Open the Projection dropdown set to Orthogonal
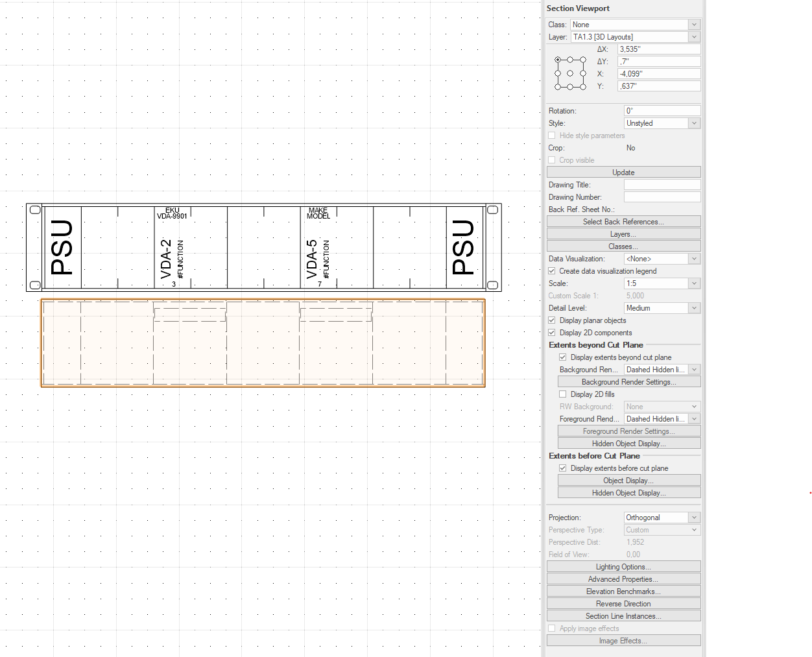Screen dimensions: 812x657 pos(662,518)
